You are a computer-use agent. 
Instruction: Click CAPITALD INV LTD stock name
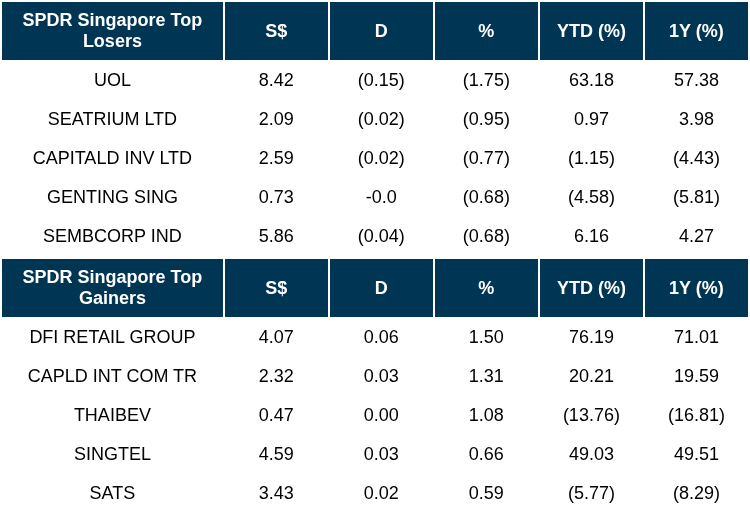pos(112,158)
